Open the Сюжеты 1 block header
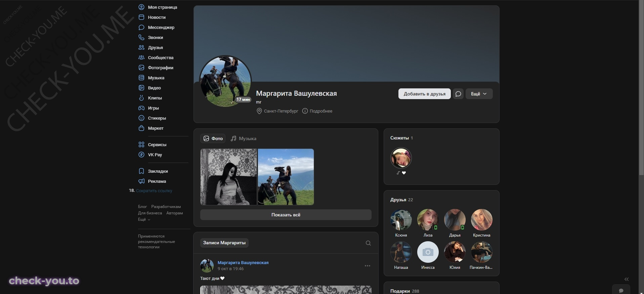 tap(402, 138)
